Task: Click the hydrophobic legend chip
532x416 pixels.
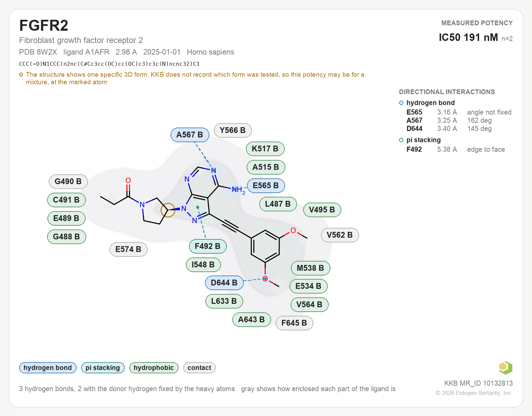Action: coord(154,368)
